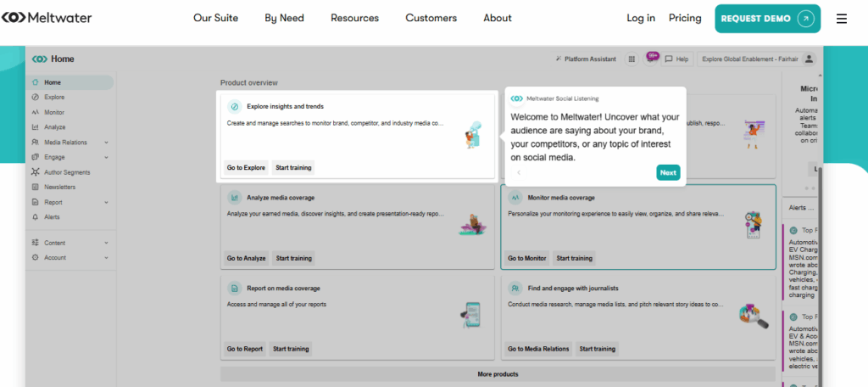This screenshot has height=387, width=868.
Task: Click the Log in link
Action: [641, 19]
